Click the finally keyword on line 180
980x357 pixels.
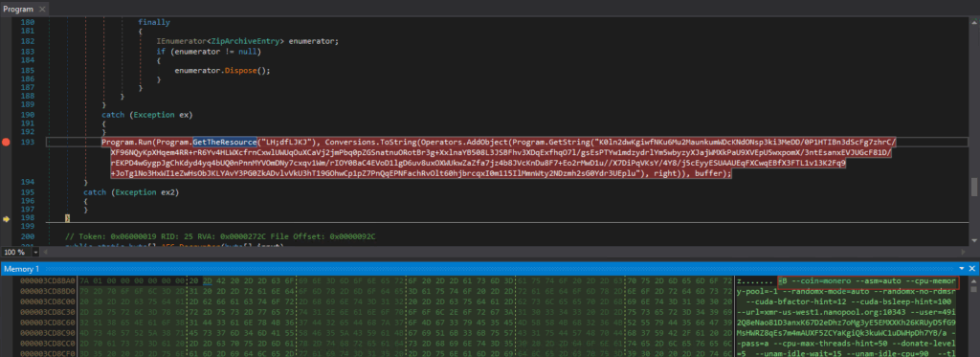click(154, 22)
